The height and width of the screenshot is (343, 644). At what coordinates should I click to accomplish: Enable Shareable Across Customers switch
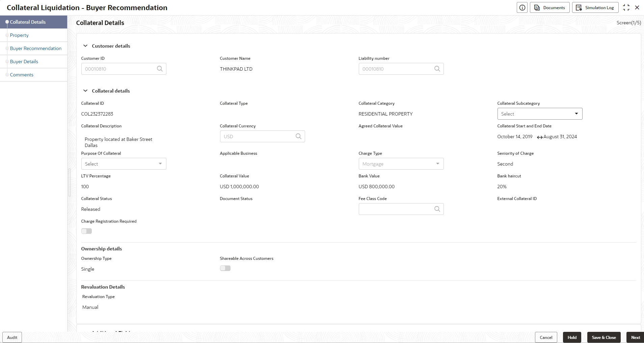pos(225,268)
